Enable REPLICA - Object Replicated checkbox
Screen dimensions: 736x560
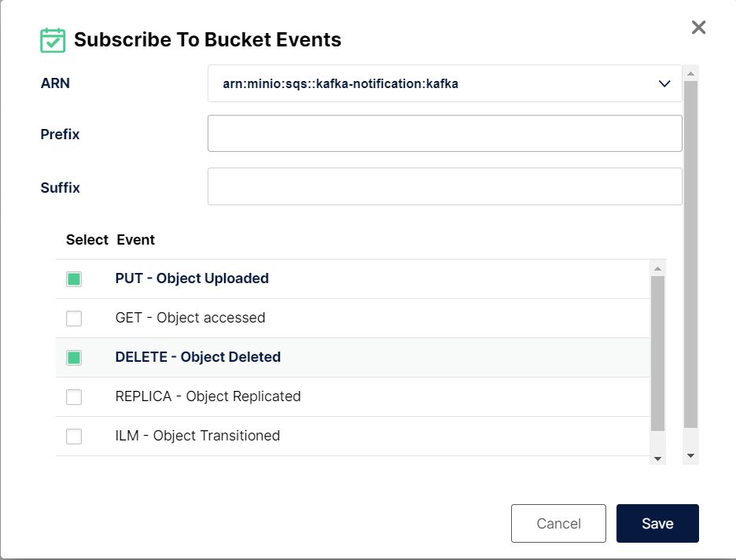(x=73, y=396)
